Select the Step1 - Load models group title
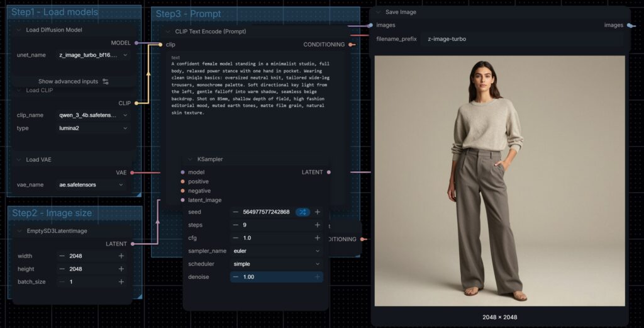 [x=55, y=12]
